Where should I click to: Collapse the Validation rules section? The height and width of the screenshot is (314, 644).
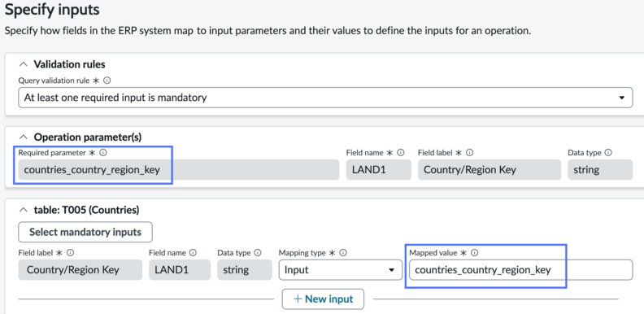point(24,64)
